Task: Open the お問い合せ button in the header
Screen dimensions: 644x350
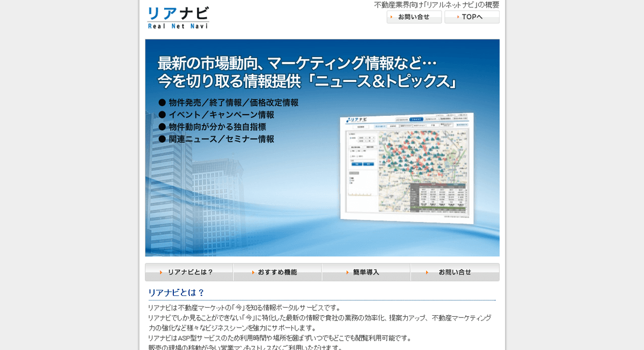Action: [414, 17]
